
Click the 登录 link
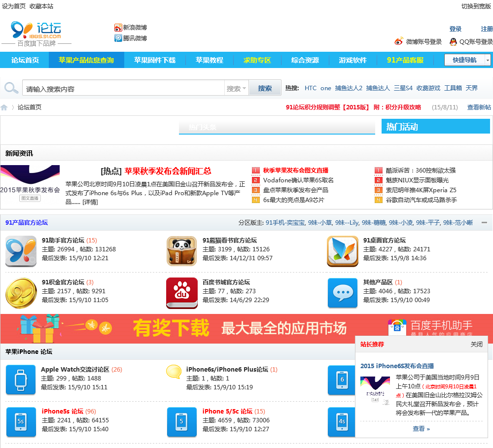click(455, 29)
